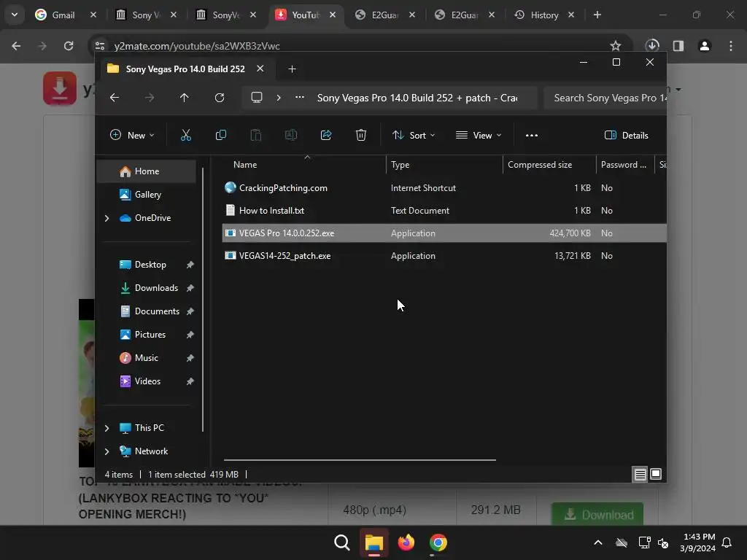
Task: Bookmark this page with the star icon
Action: pyautogui.click(x=616, y=46)
